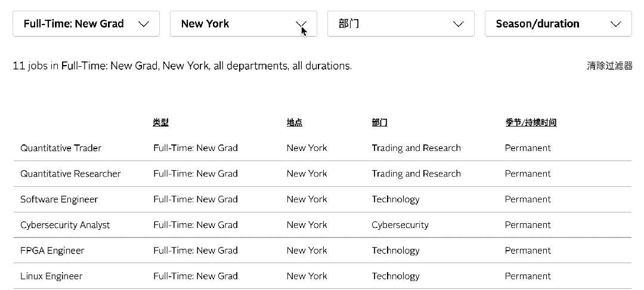Click the chevron arrow on 部门 dropdown
The width and height of the screenshot is (644, 290).
(459, 24)
